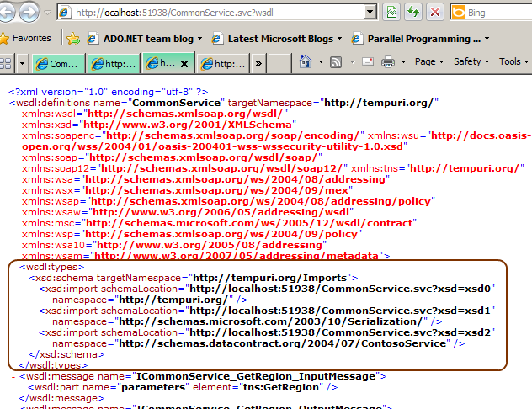Click the RSS feeds icon

tap(335, 62)
